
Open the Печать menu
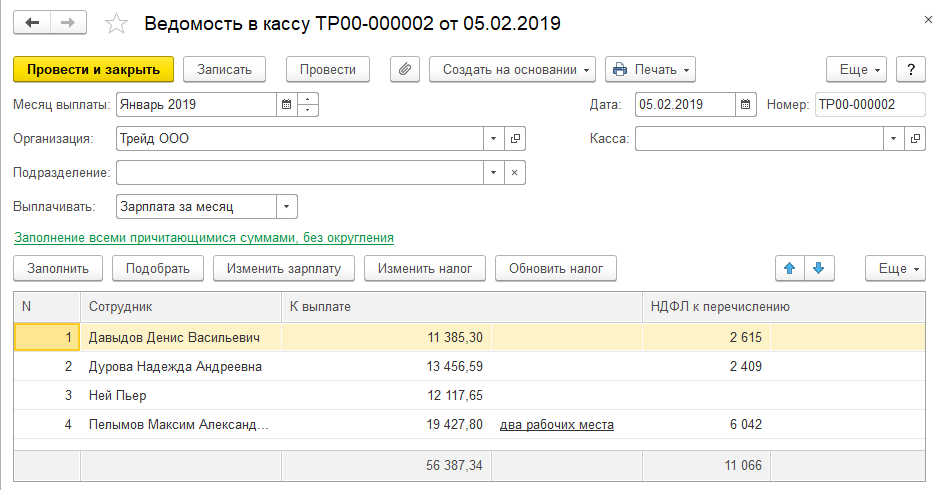coord(649,69)
